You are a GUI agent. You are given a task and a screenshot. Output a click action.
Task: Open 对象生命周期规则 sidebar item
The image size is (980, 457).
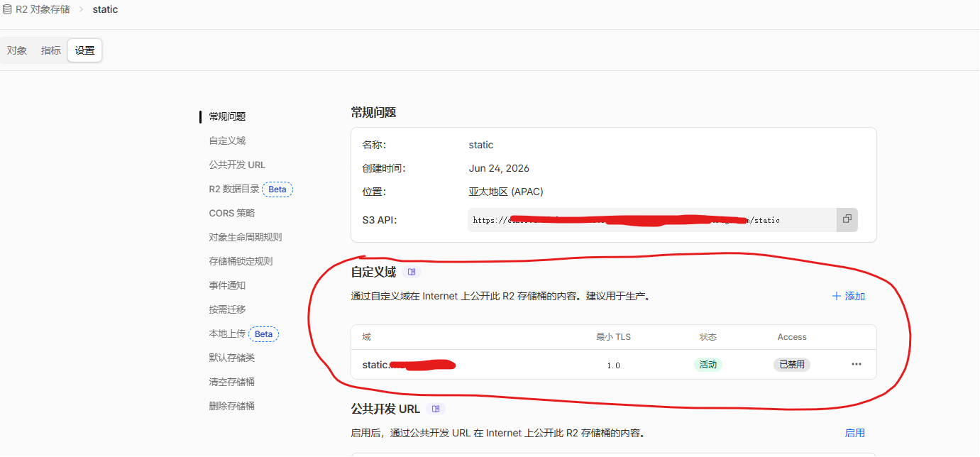click(x=246, y=237)
